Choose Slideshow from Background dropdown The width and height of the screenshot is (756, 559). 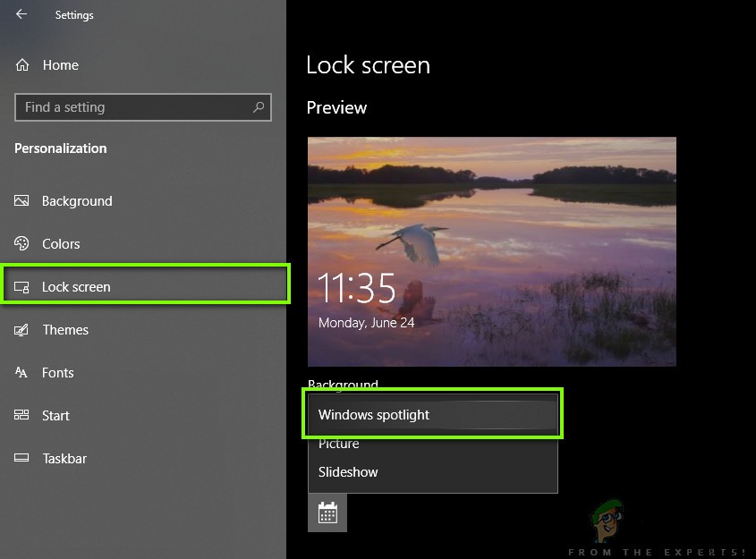pos(432,472)
